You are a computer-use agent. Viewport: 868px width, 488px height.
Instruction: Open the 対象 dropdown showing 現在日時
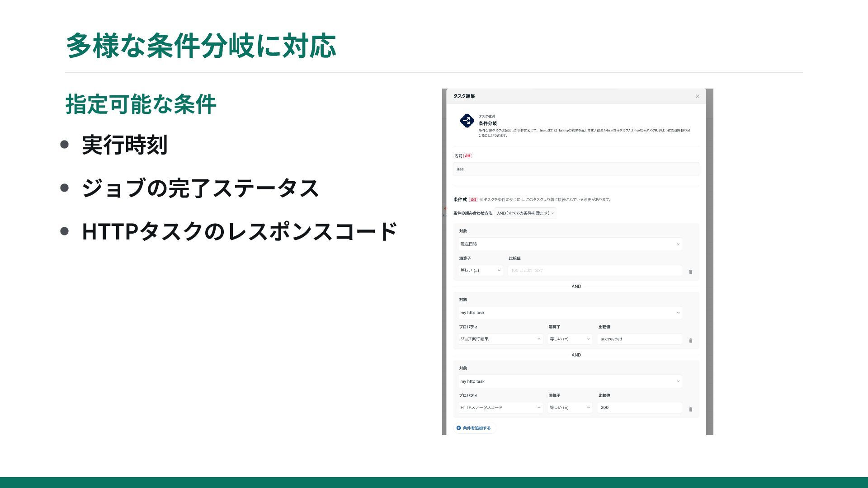click(570, 244)
